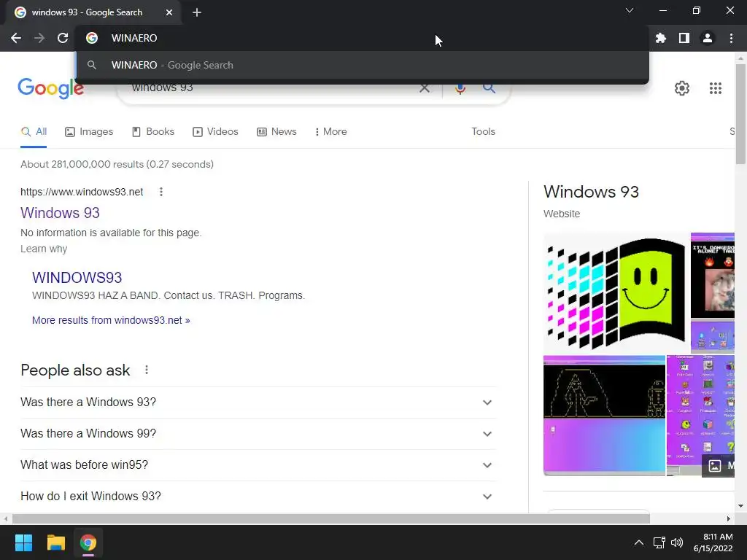Screen dimensions: 747x560
Task: Open the Windows Start menu
Action: coord(23,542)
